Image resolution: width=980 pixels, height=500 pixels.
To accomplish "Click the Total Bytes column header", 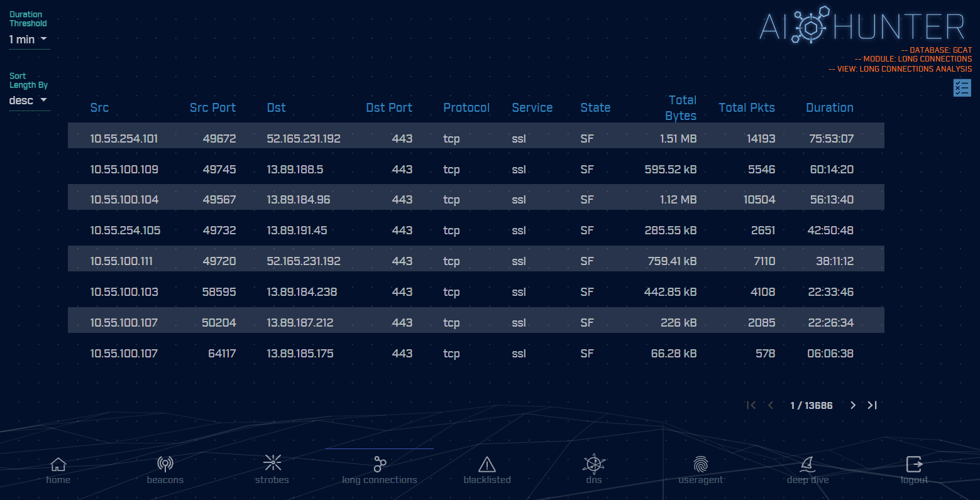I will (x=681, y=108).
